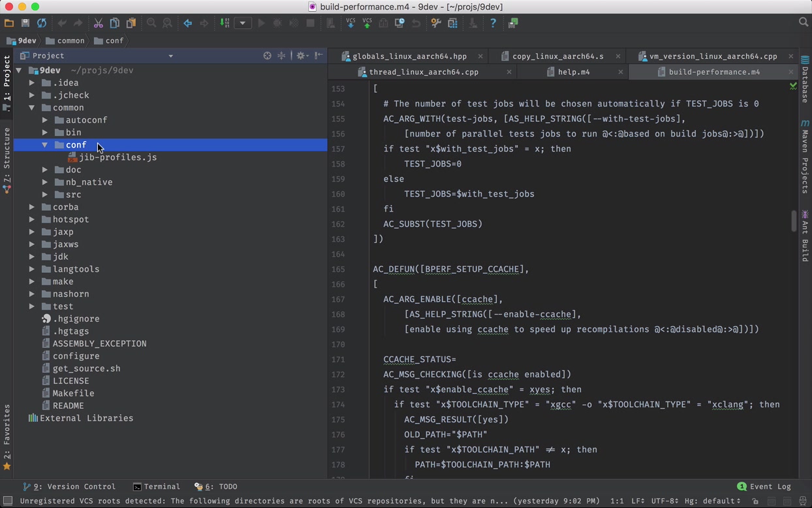The width and height of the screenshot is (812, 508).
Task: Click the Copy toolbar icon
Action: coord(114,23)
